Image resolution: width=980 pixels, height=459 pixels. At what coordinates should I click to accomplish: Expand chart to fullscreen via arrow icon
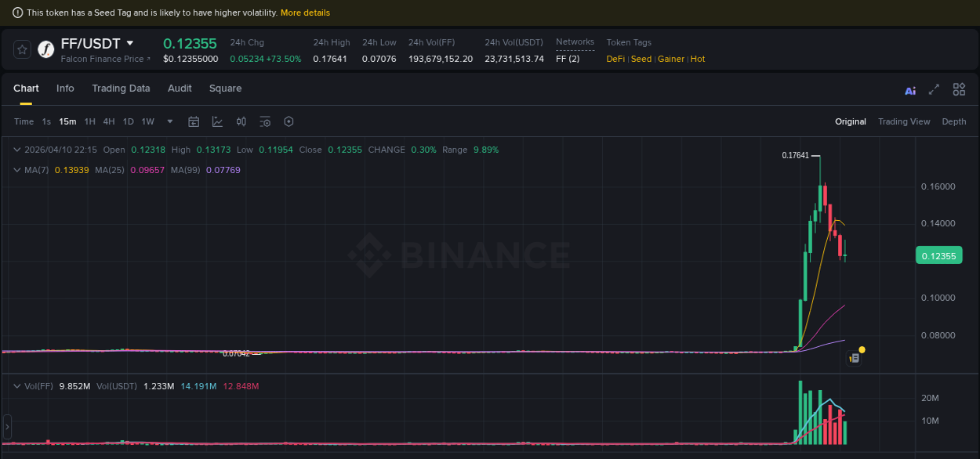(x=933, y=89)
